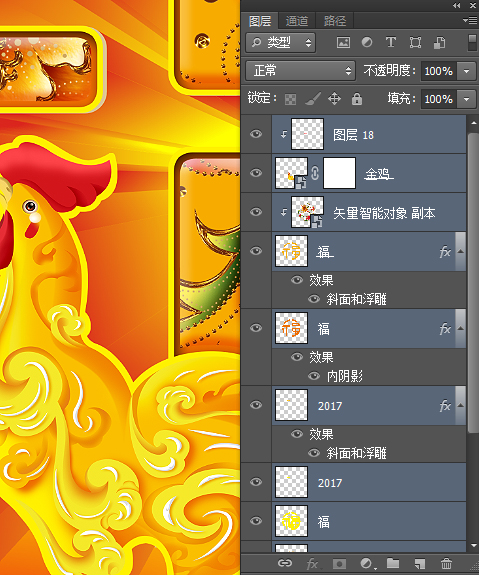Click the 金鸡 layer name
This screenshot has height=575, width=479.
click(x=378, y=174)
